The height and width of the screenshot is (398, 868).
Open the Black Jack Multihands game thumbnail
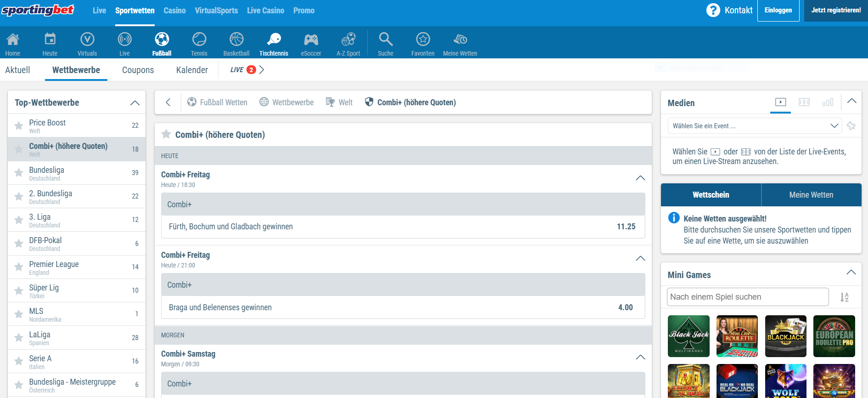point(689,336)
